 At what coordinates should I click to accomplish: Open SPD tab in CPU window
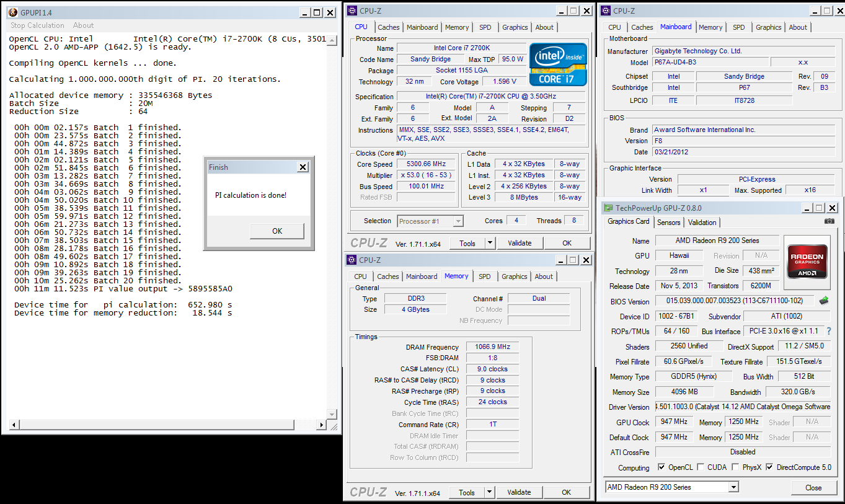[x=485, y=27]
